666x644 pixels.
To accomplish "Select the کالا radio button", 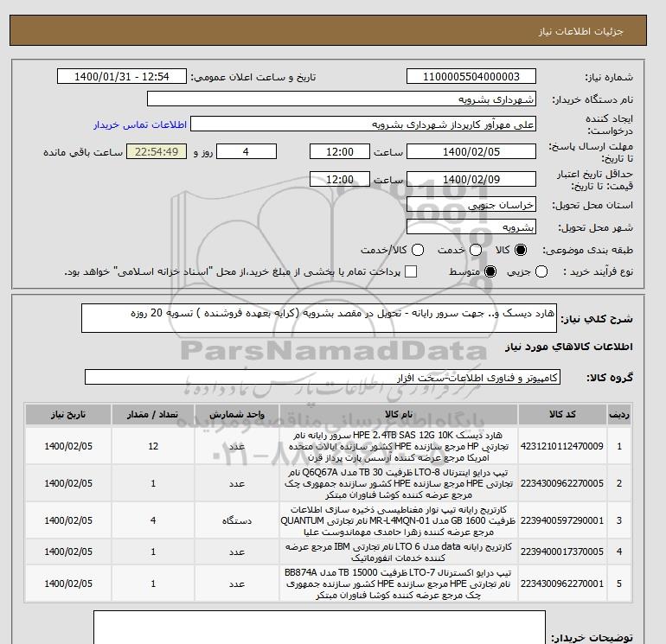I will (521, 250).
